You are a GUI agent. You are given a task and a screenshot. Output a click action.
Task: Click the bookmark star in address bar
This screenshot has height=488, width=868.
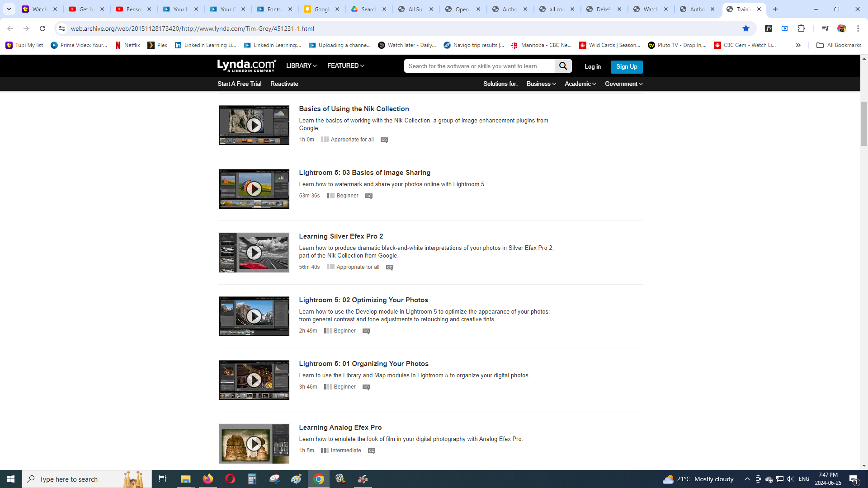[x=745, y=28]
